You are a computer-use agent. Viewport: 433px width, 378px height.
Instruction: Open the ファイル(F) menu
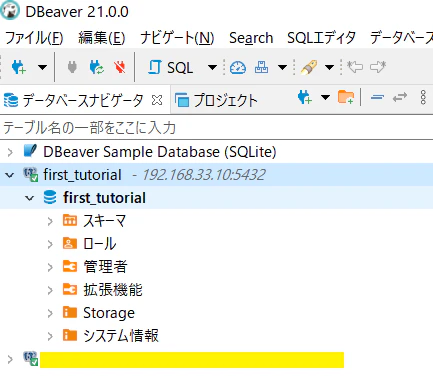pos(34,38)
